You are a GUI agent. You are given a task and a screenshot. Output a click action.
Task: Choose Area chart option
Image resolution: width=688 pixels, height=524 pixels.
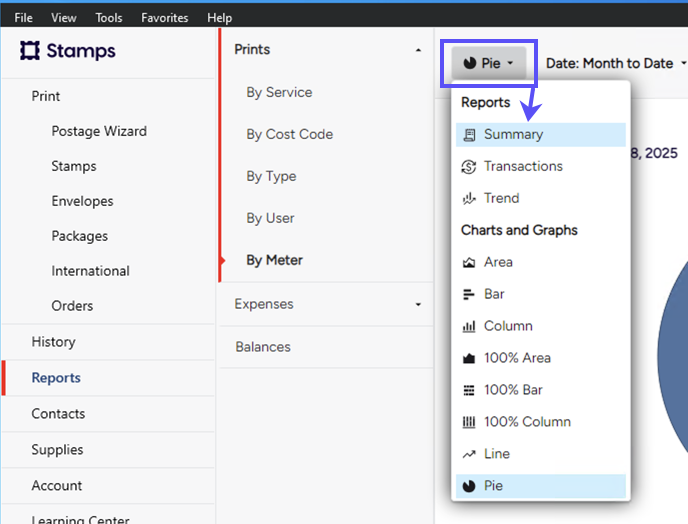[541, 262]
